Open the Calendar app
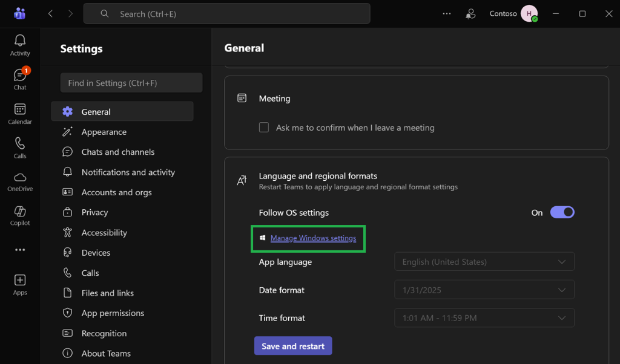 click(x=20, y=114)
